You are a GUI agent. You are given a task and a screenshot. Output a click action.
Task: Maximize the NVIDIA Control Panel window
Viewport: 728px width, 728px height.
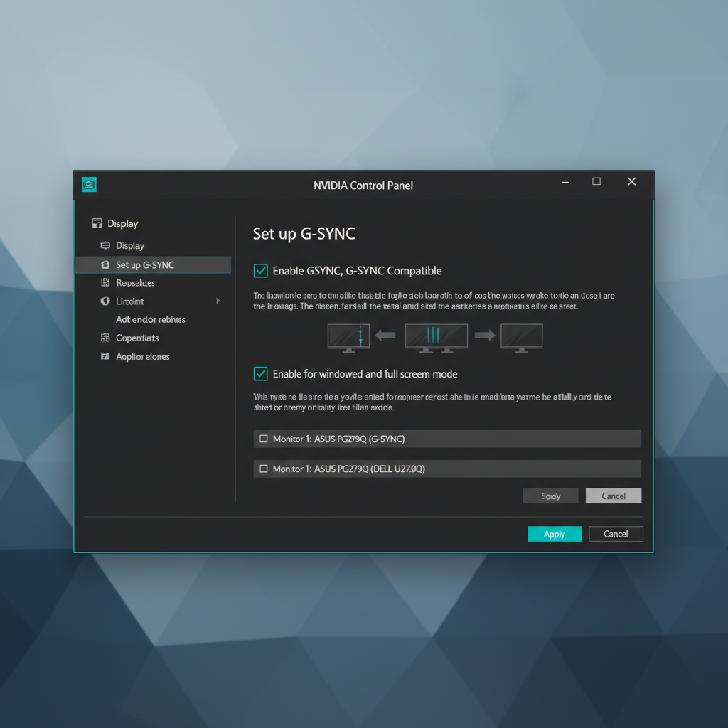pyautogui.click(x=596, y=181)
